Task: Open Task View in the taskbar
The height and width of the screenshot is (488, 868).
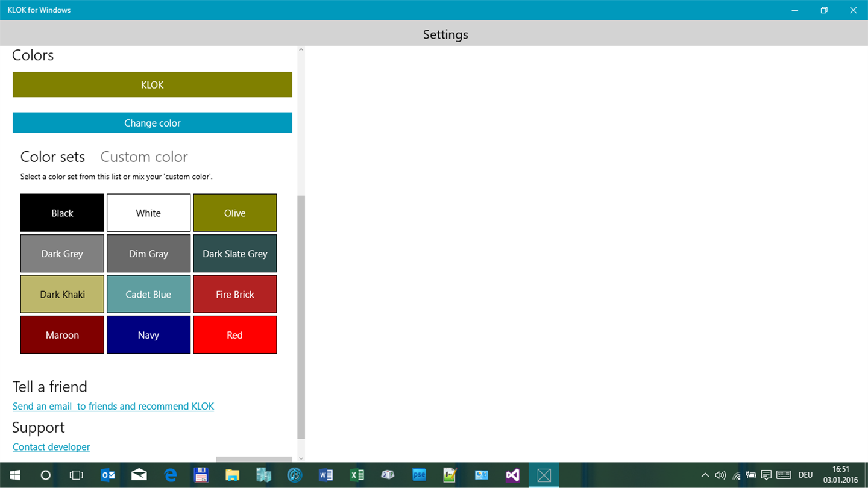Action: pos(76,475)
